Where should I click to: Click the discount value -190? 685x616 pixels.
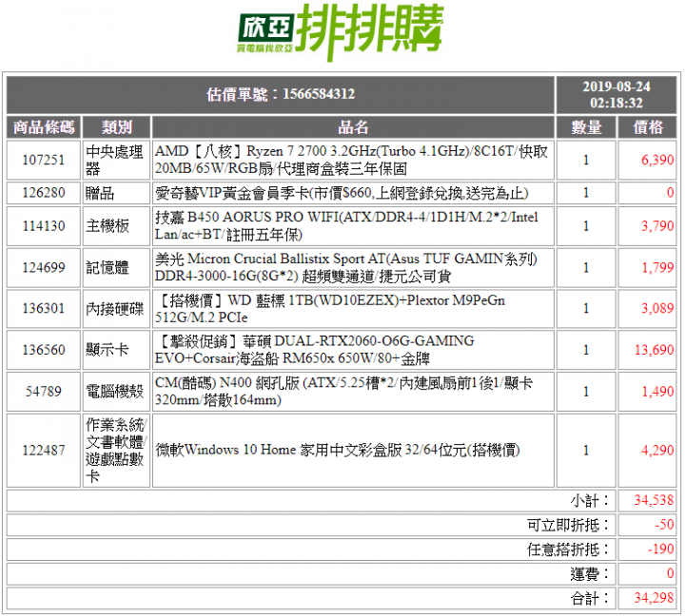pos(661,549)
